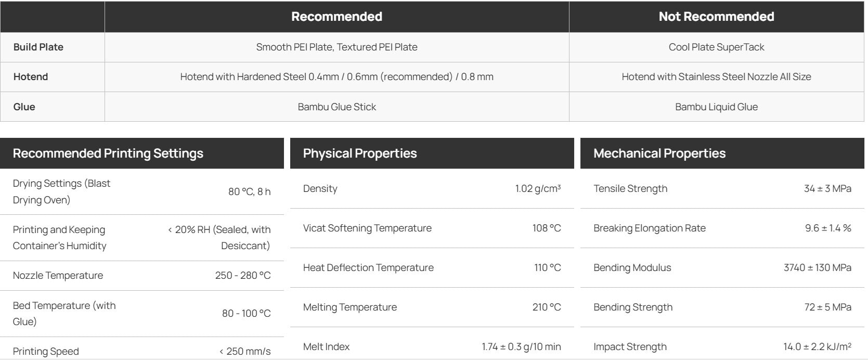Select the Glue row label
This screenshot has height=361, width=868.
coord(24,107)
